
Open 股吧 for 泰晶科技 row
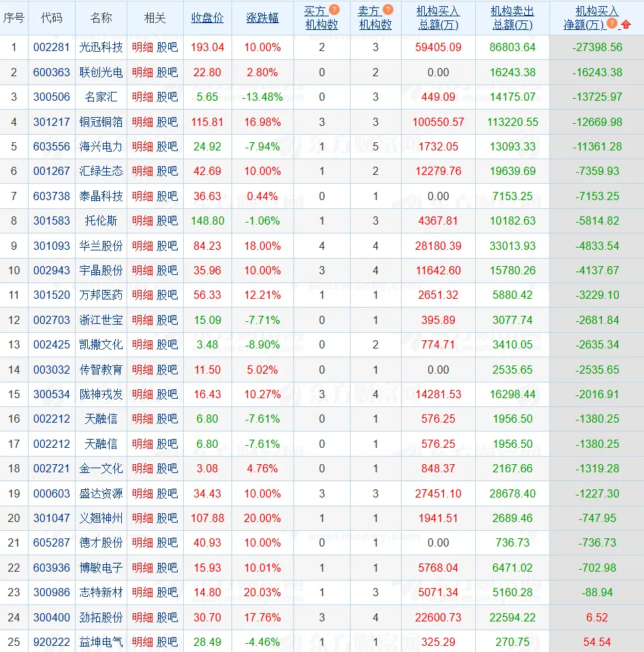pyautogui.click(x=167, y=196)
